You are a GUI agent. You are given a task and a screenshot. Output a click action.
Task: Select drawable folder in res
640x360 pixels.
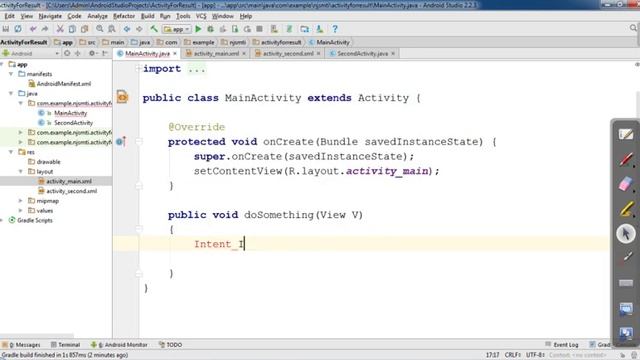tap(44, 162)
